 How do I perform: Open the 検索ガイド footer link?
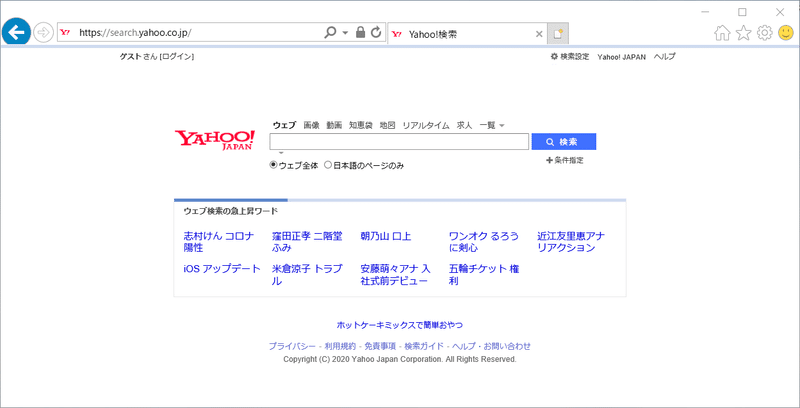click(x=424, y=346)
